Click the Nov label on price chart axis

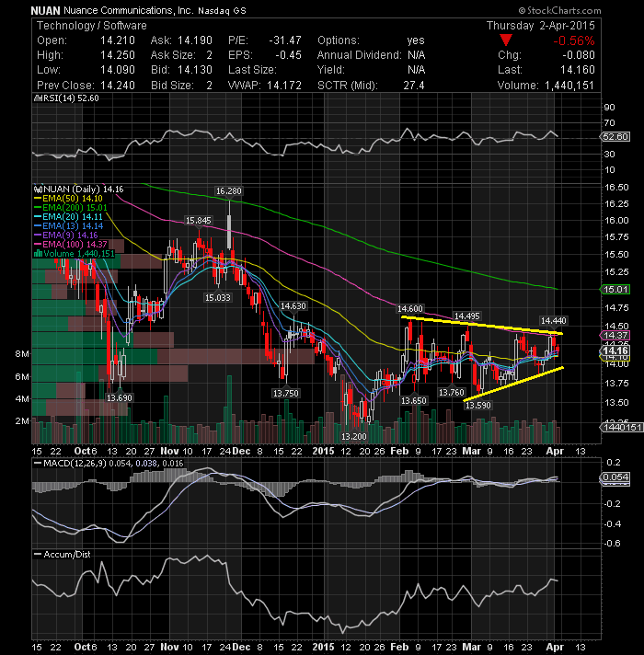pyautogui.click(x=169, y=451)
